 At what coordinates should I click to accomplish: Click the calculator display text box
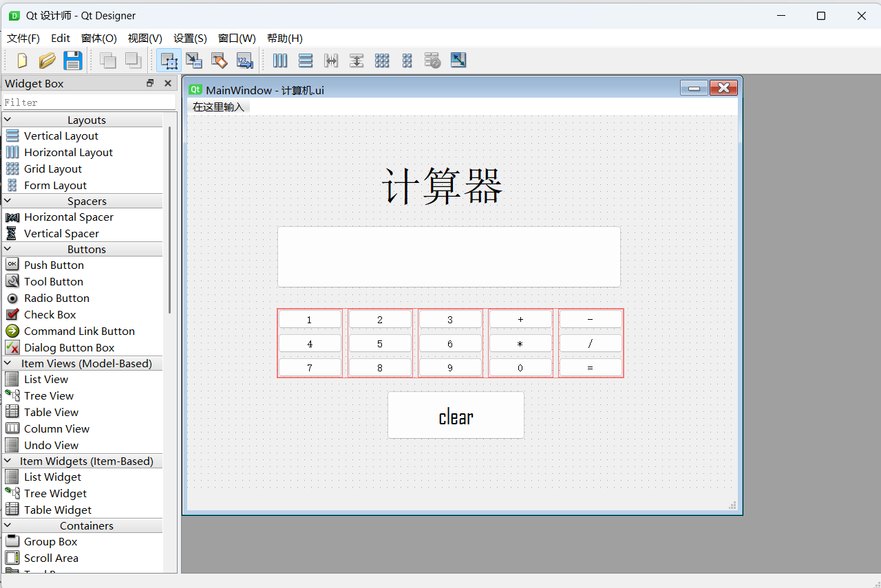(449, 257)
